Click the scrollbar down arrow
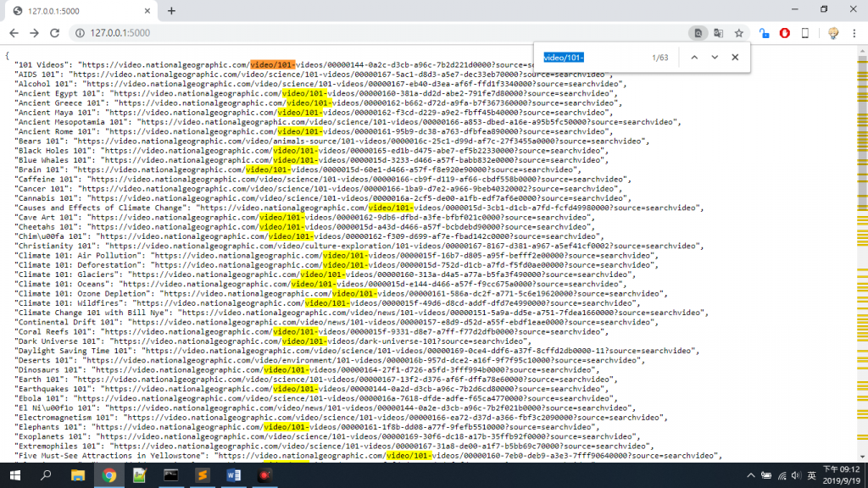The width and height of the screenshot is (868, 488). click(x=862, y=457)
